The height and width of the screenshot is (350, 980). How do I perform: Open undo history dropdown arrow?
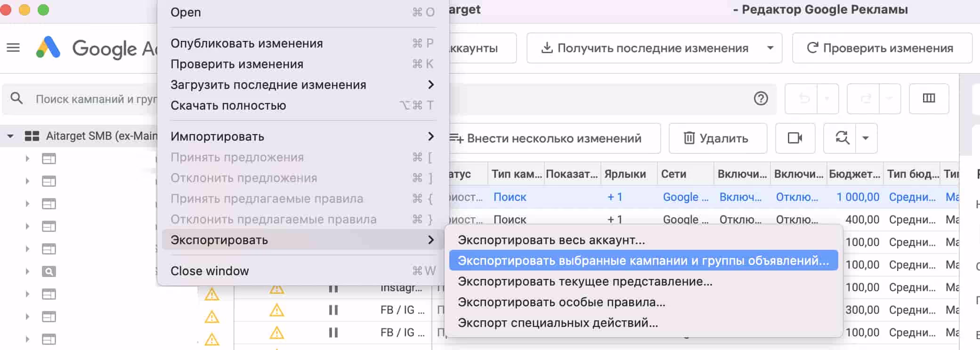(827, 98)
